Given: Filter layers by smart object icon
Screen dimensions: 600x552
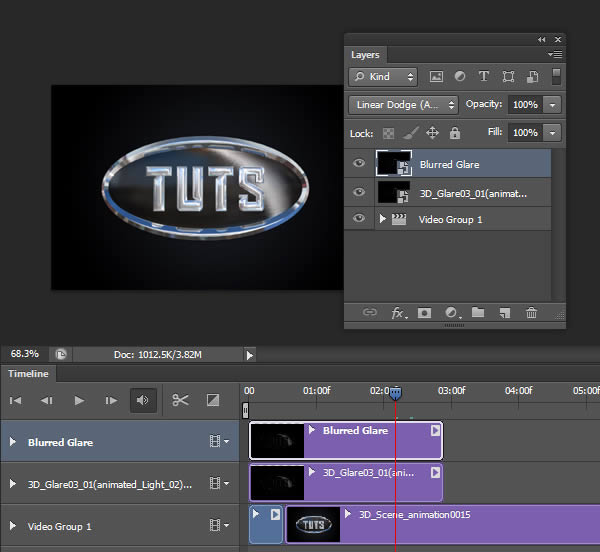Looking at the screenshot, I should (533, 77).
